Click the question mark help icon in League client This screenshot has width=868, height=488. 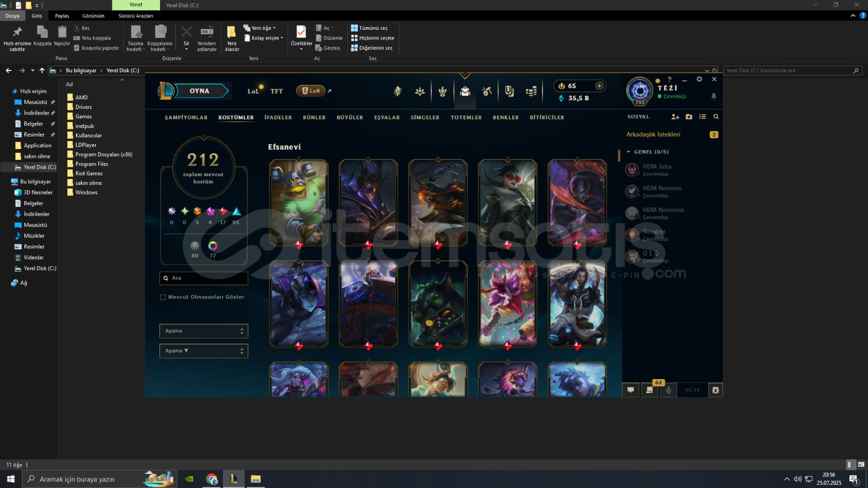[x=669, y=79]
